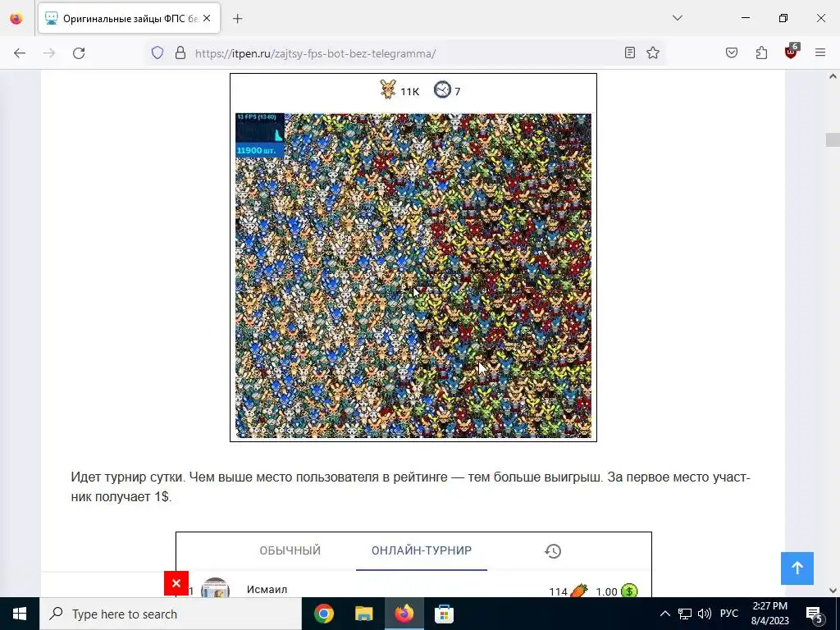
Task: Open the extensions puzzle menu
Action: 761,52
